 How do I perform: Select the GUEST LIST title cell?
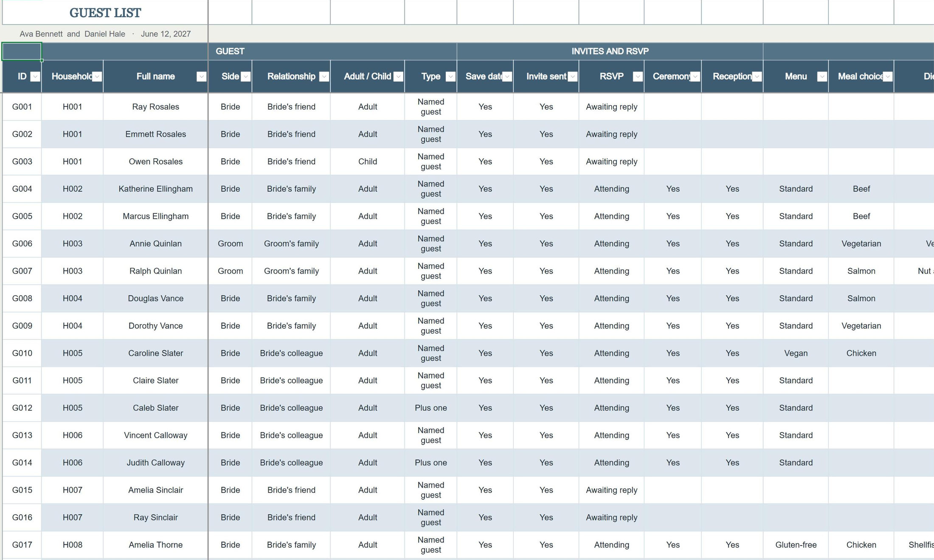pyautogui.click(x=105, y=13)
